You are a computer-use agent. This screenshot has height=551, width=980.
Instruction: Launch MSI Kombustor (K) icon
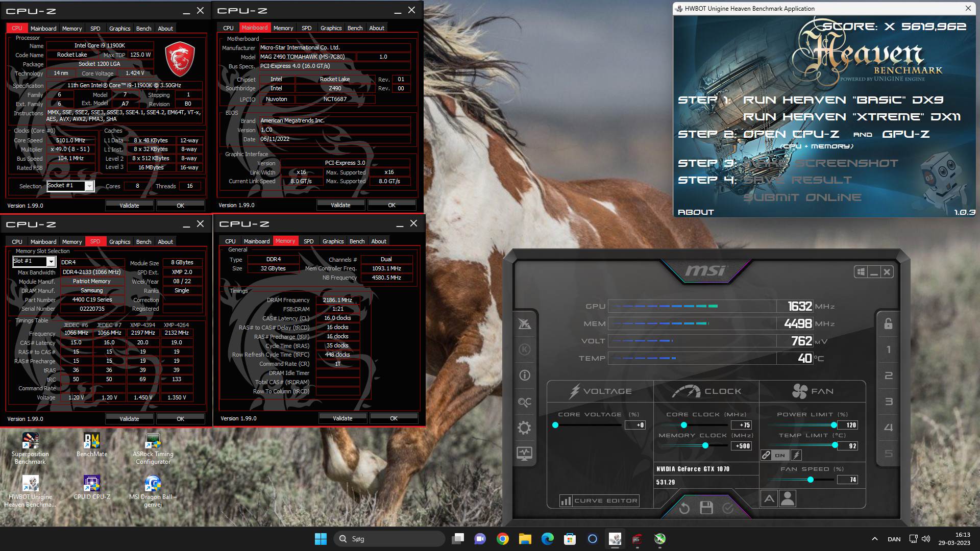click(524, 349)
